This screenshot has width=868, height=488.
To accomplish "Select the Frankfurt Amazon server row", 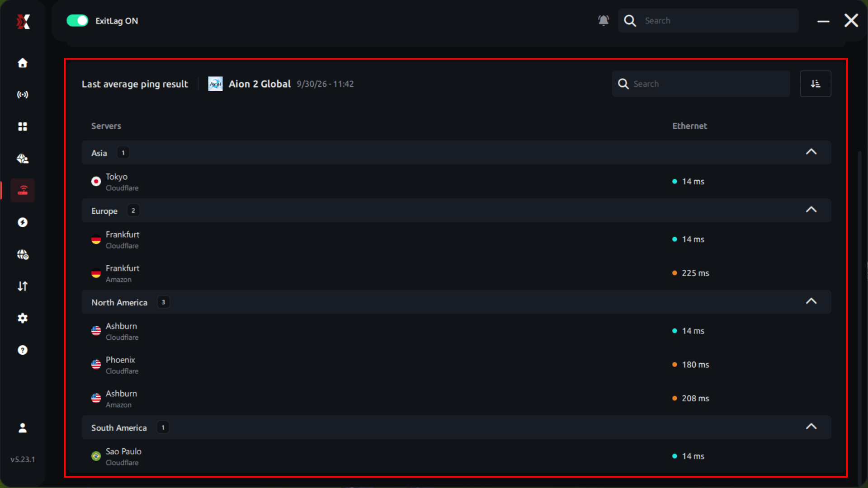I will coord(457,273).
